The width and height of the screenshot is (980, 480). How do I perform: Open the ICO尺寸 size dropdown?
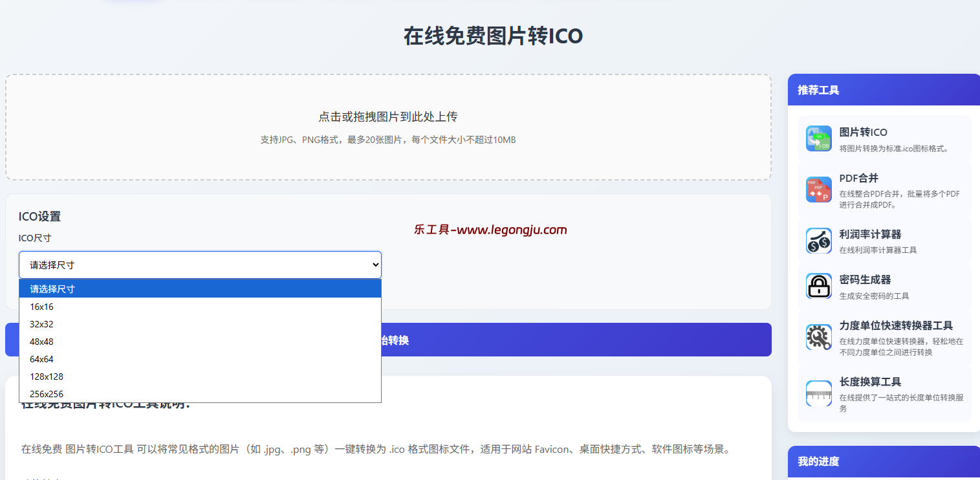[x=199, y=265]
